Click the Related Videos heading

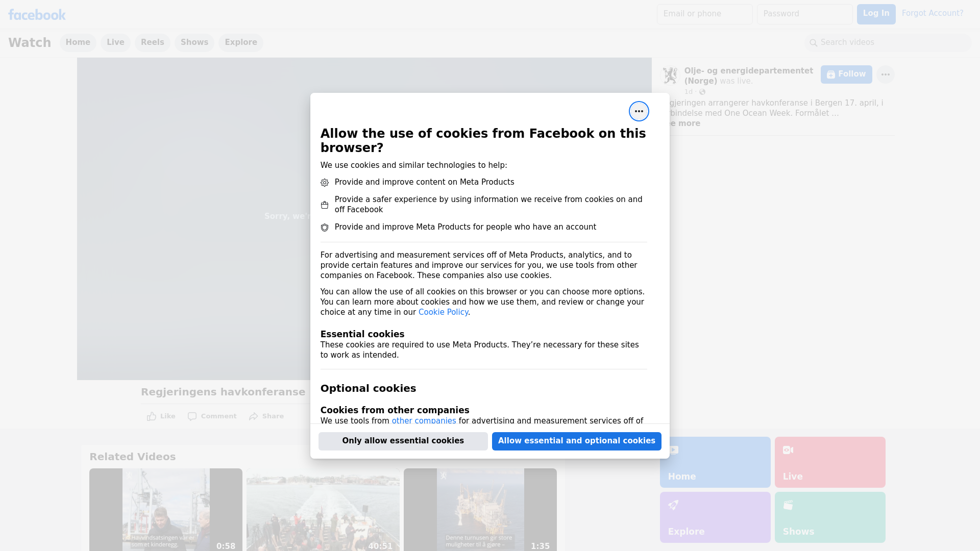133,457
